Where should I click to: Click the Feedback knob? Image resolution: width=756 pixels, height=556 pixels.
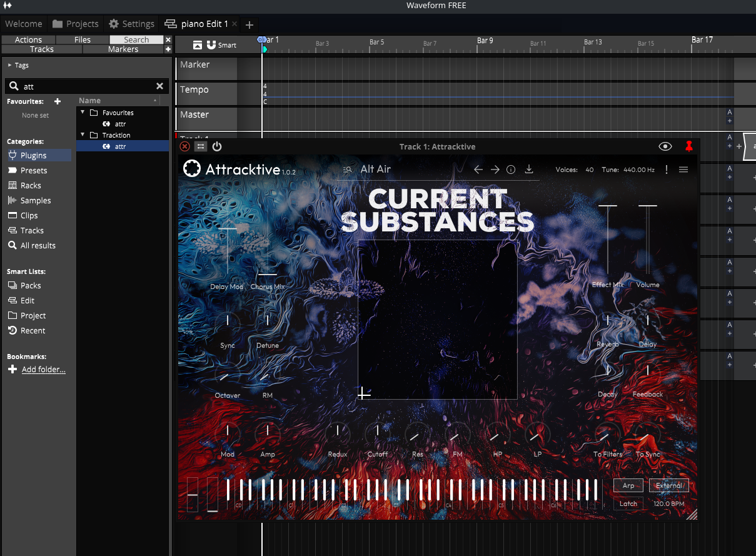click(x=648, y=372)
